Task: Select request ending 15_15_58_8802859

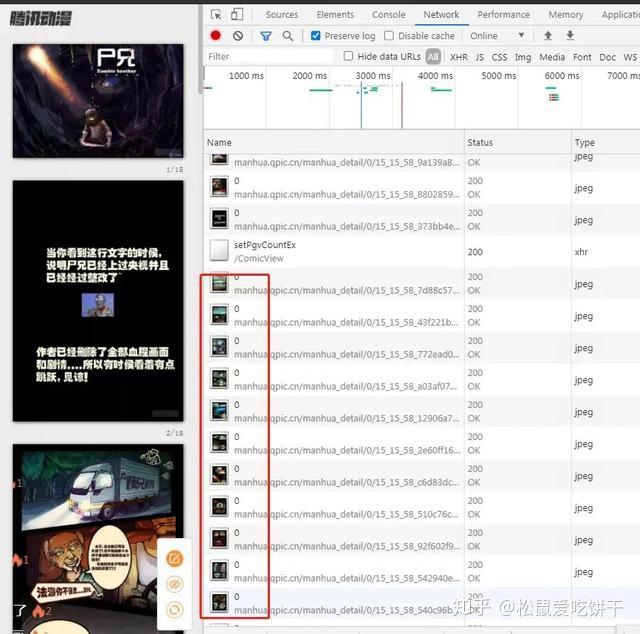Action: pos(422,187)
